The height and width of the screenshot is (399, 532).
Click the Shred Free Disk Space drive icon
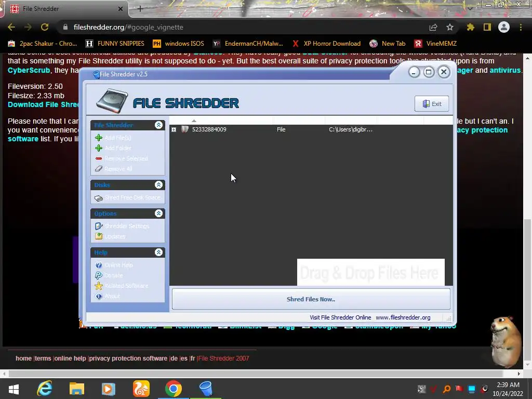[99, 198]
